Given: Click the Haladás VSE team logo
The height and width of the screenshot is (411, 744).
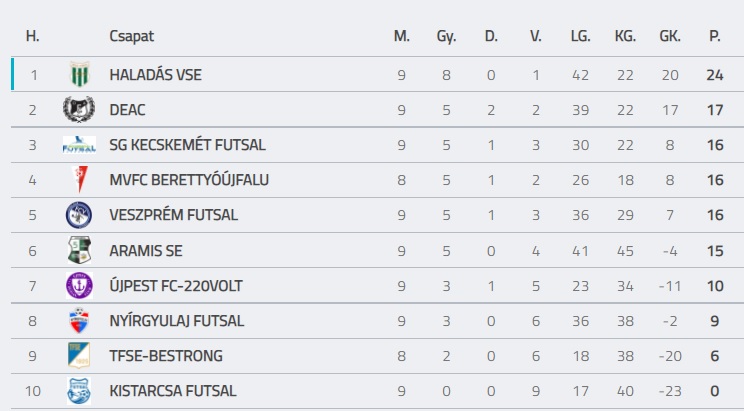Looking at the screenshot, I should (79, 75).
